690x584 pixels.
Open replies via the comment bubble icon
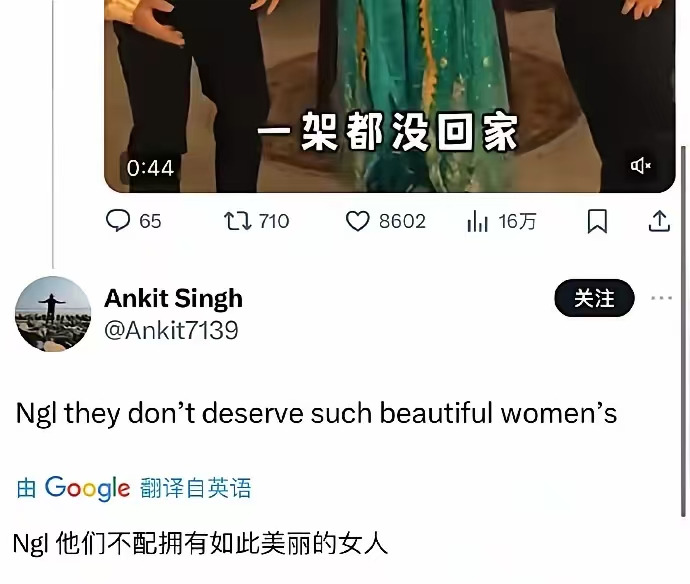pos(118,220)
